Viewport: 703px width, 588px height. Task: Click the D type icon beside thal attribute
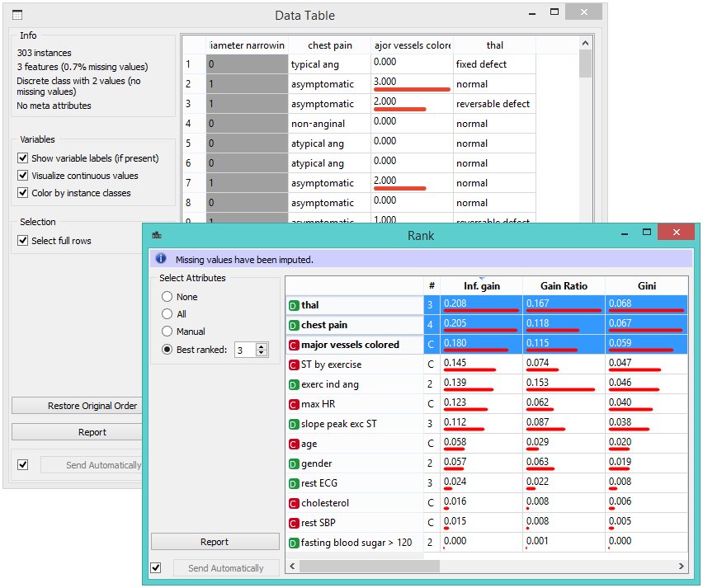click(x=293, y=305)
